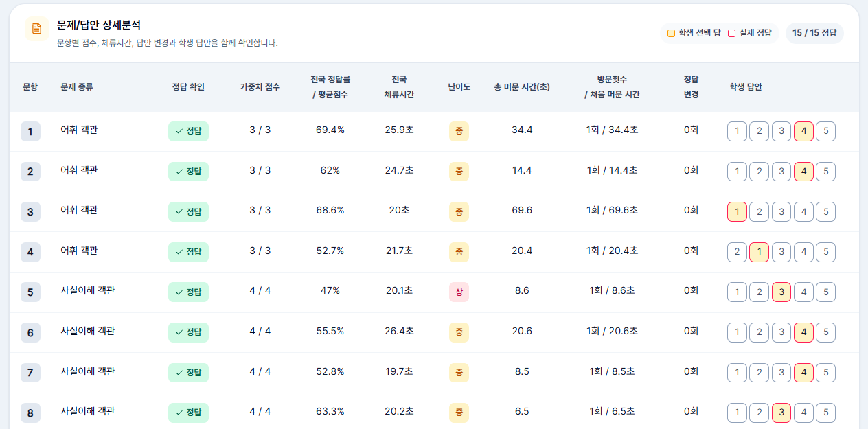868x429 pixels.
Task: Click the 정답 badge in row 6
Action: pyautogui.click(x=188, y=332)
